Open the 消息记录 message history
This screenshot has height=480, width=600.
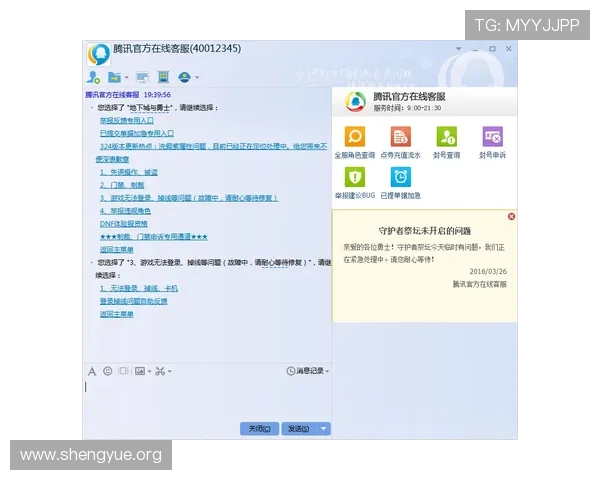point(305,371)
